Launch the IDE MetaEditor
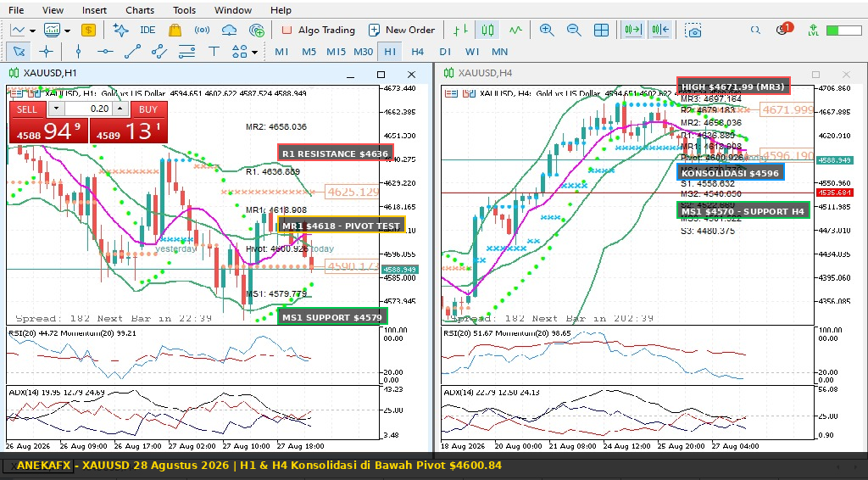 click(x=147, y=30)
